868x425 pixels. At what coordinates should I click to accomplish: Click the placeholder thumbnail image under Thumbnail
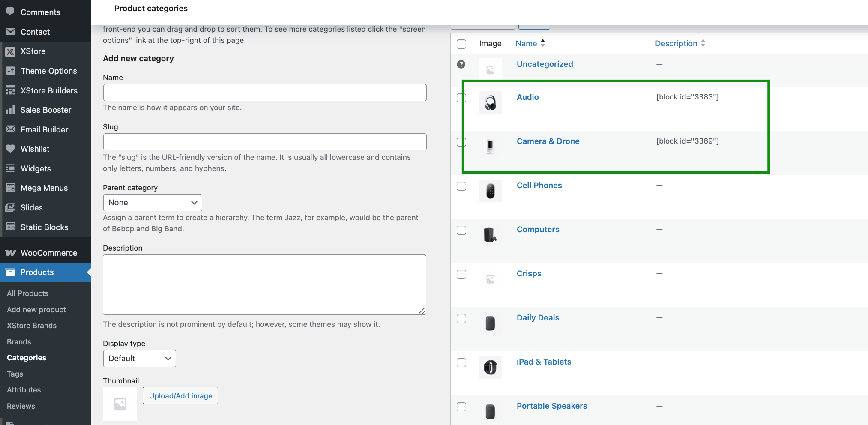(x=120, y=404)
